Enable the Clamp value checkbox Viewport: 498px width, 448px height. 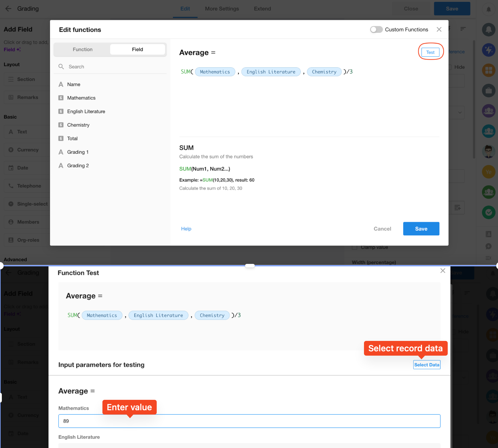[x=354, y=247]
